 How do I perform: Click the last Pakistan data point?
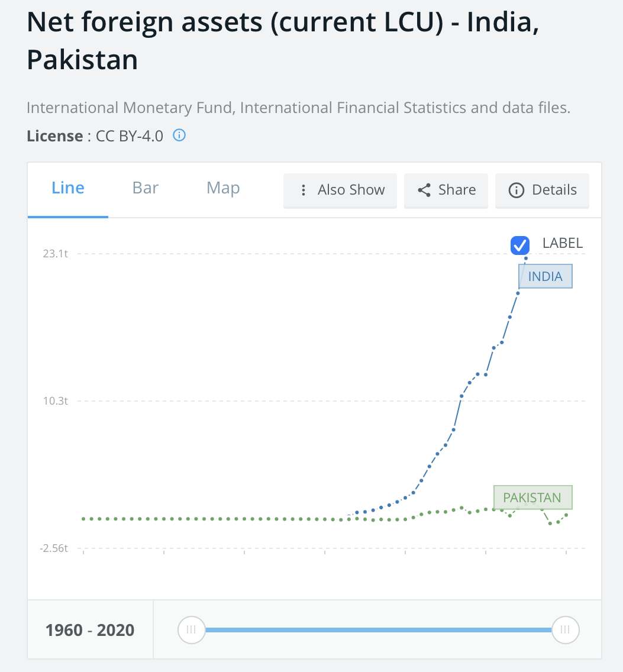tap(566, 515)
